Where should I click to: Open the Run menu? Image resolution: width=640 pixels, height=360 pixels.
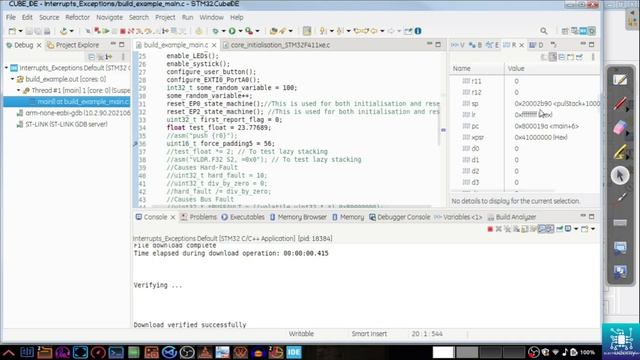[187, 18]
